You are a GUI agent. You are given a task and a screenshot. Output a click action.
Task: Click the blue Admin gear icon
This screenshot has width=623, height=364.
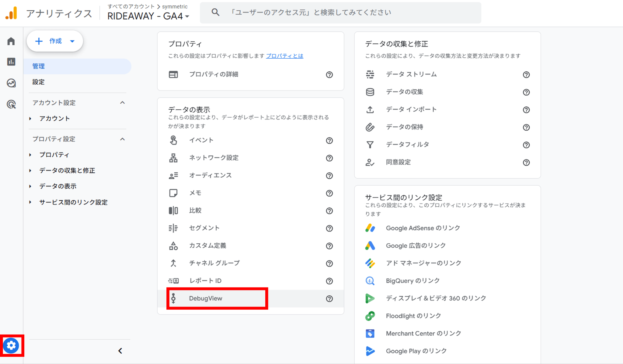click(x=11, y=345)
